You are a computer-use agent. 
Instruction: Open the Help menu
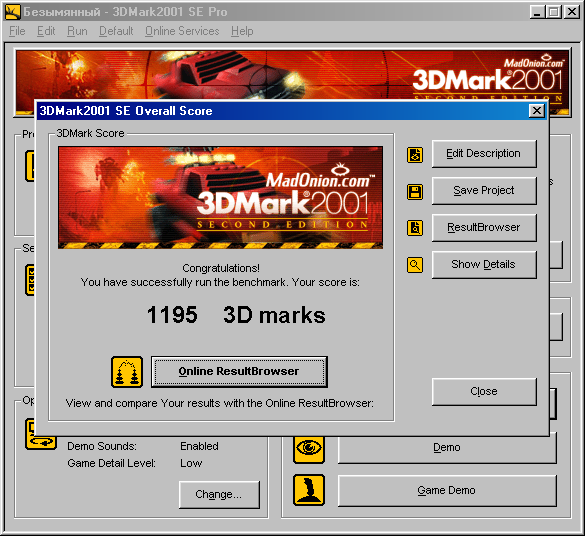(x=242, y=31)
